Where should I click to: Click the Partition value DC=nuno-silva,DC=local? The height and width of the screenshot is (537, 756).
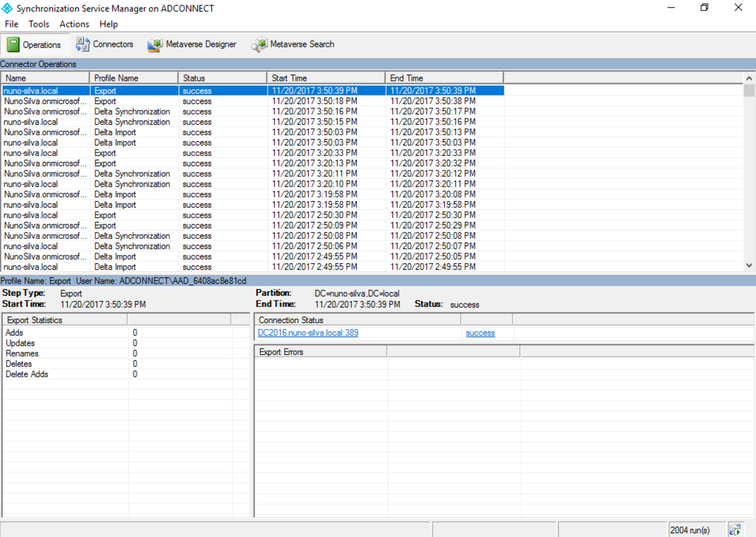tap(357, 293)
